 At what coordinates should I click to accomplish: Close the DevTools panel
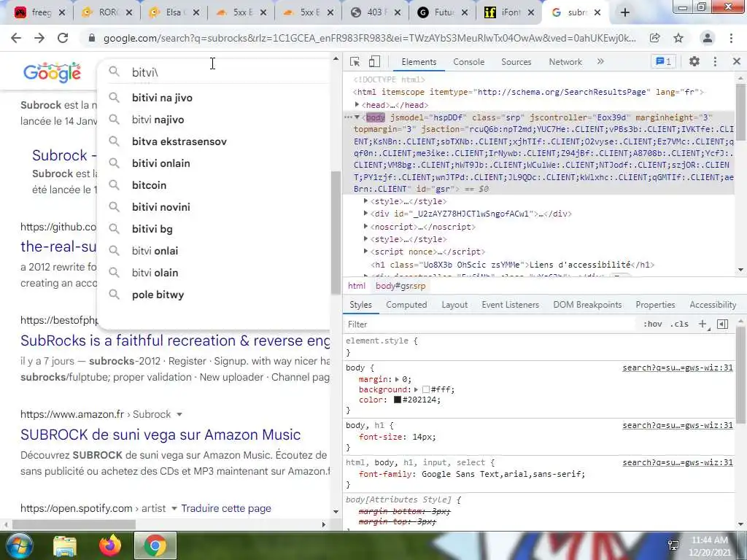coord(737,61)
